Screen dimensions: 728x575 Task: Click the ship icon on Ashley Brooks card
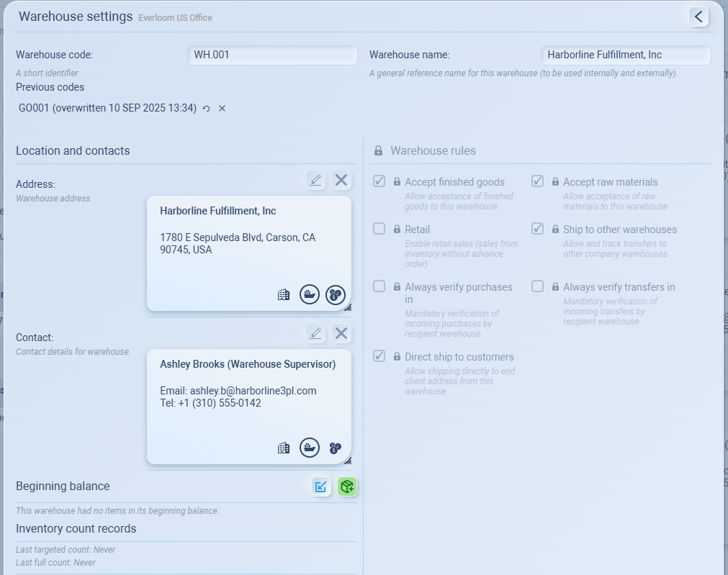pyautogui.click(x=310, y=448)
